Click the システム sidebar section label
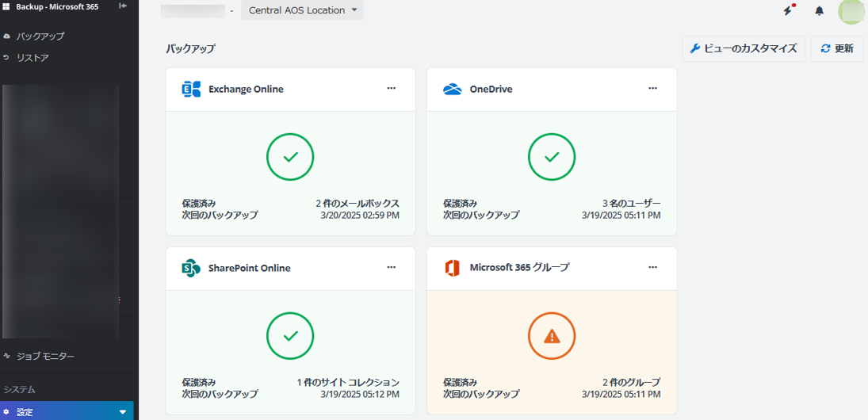Screen dimensions: 868x420 (x=19, y=390)
